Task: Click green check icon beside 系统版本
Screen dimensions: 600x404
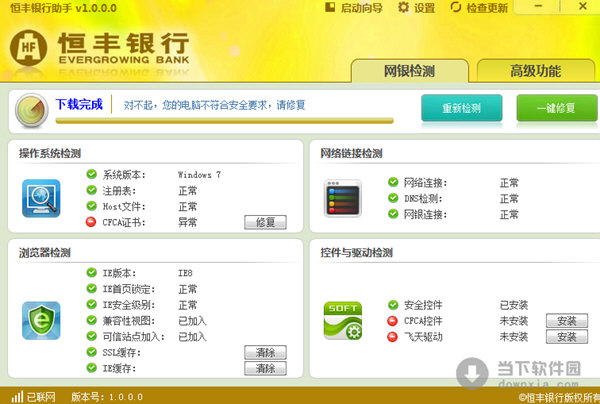Action: (x=91, y=174)
